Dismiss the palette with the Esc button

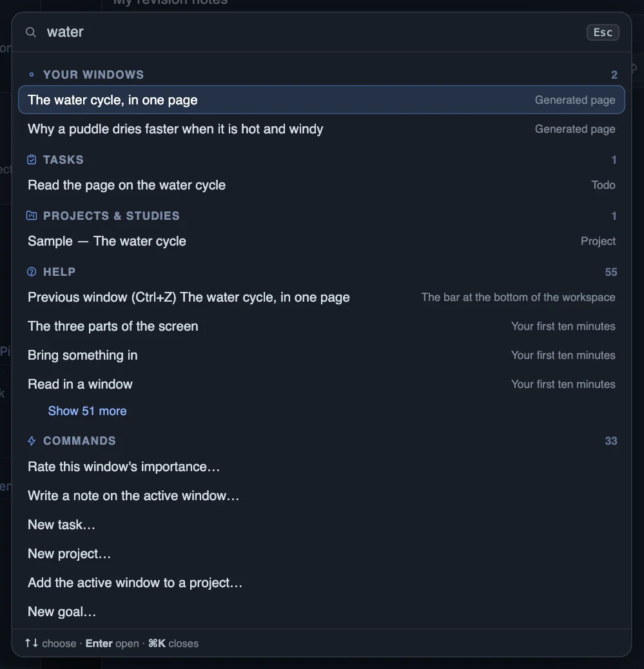click(603, 32)
